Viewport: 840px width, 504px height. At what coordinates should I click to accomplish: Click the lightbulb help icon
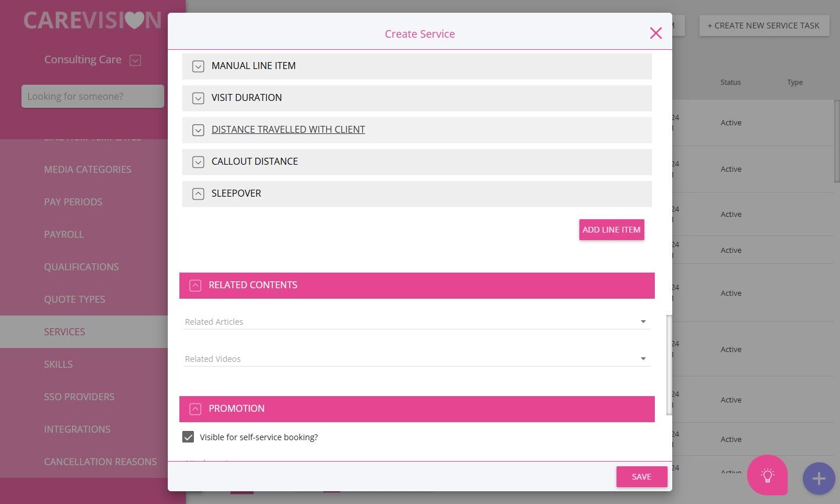[x=767, y=476]
